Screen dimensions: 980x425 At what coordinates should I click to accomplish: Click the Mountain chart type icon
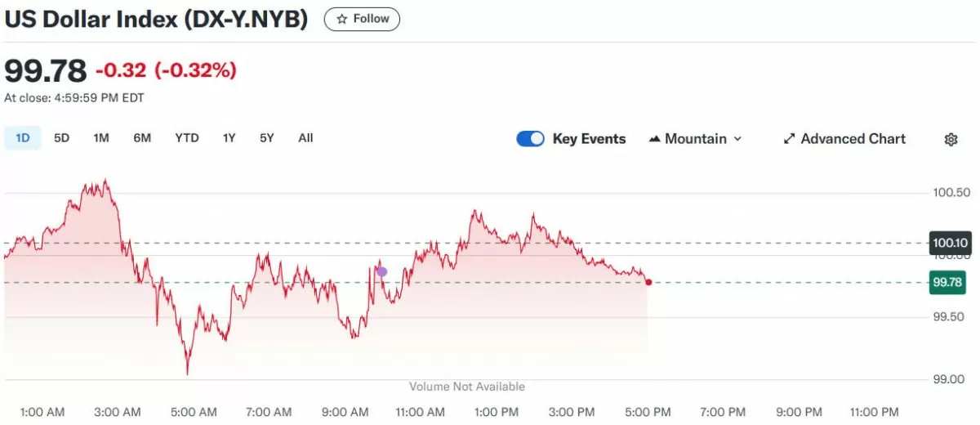pyautogui.click(x=654, y=139)
